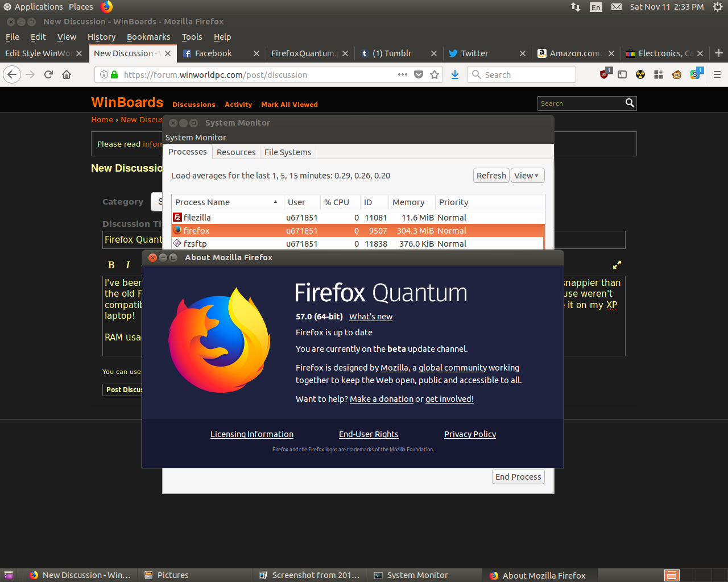The height and width of the screenshot is (582, 728).
Task: Follow the Make a donation link
Action: pyautogui.click(x=382, y=399)
